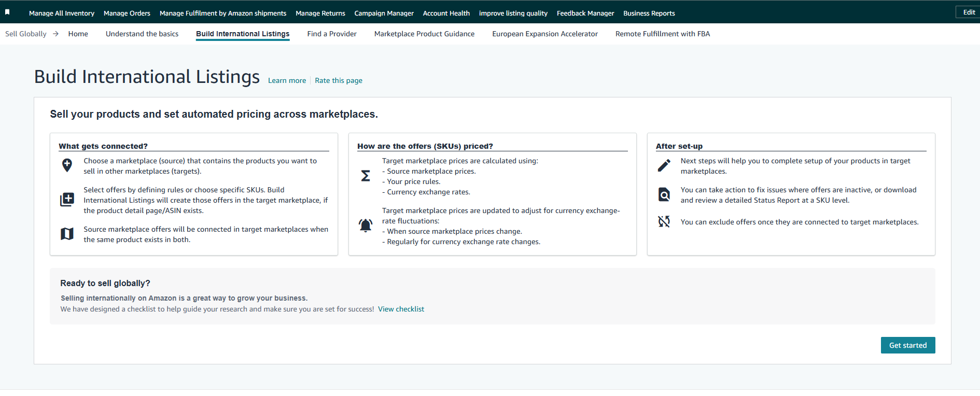Click the Learn more link
980x396 pixels.
click(x=287, y=80)
